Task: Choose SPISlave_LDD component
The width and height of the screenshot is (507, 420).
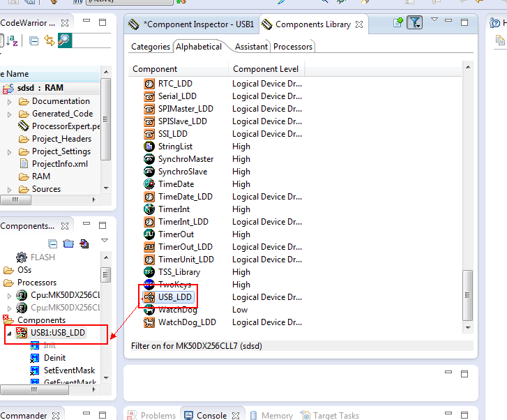Action: tap(182, 121)
